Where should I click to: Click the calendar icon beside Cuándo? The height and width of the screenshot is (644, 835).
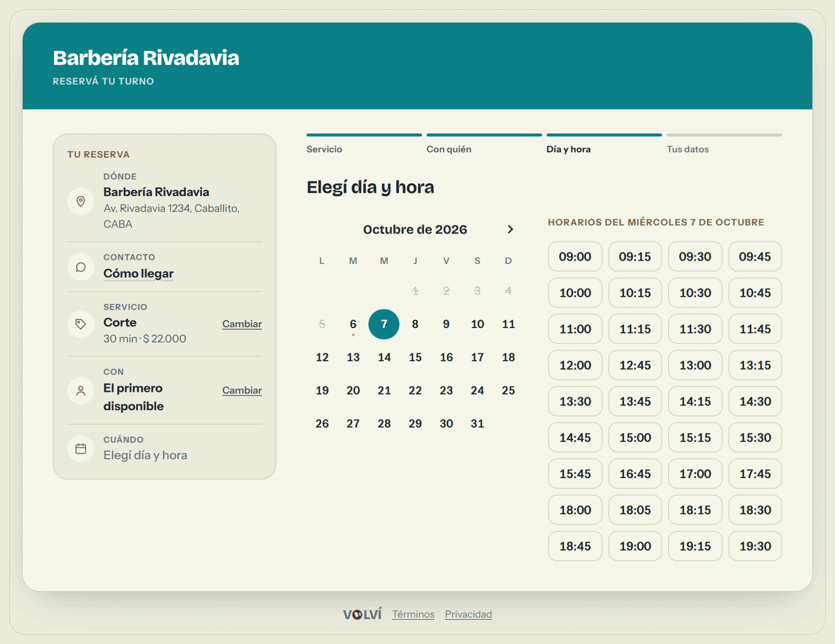point(81,449)
